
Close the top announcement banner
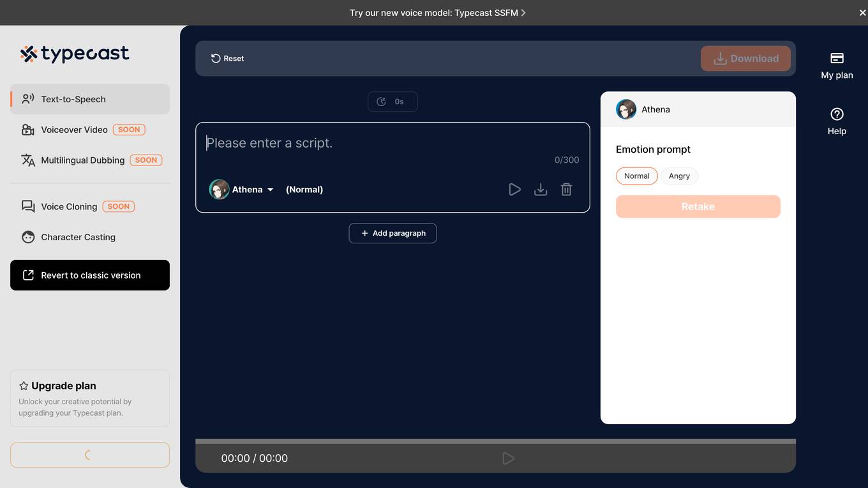[862, 13]
